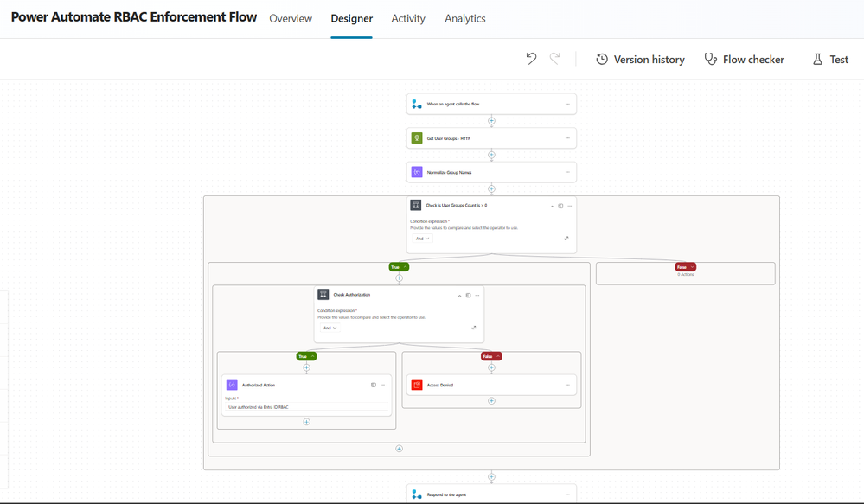Run the Flow checker
Viewport: 864px width, 504px height.
(x=745, y=60)
